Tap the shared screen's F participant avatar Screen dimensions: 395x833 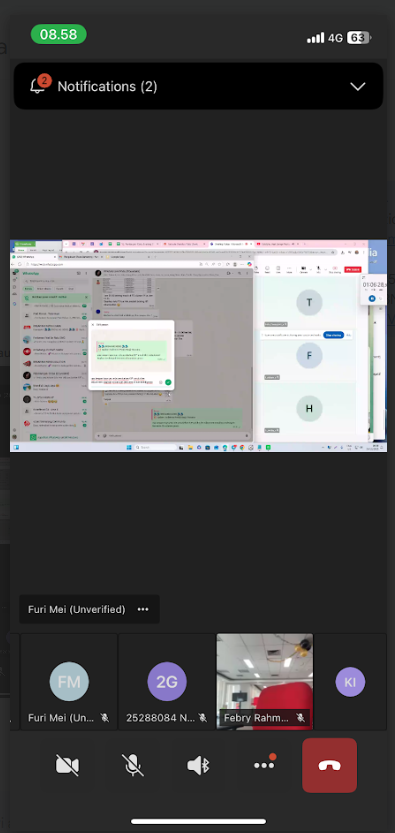(x=309, y=356)
